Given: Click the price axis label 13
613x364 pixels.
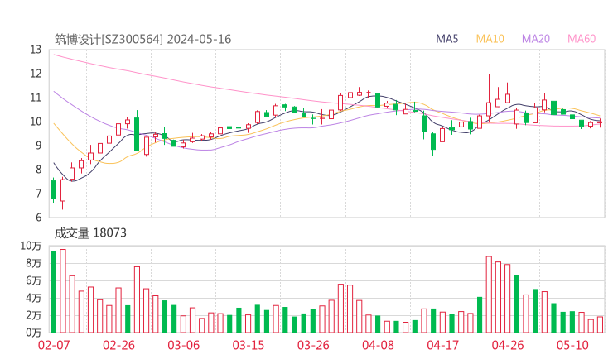Looking at the screenshot, I should coord(36,50).
